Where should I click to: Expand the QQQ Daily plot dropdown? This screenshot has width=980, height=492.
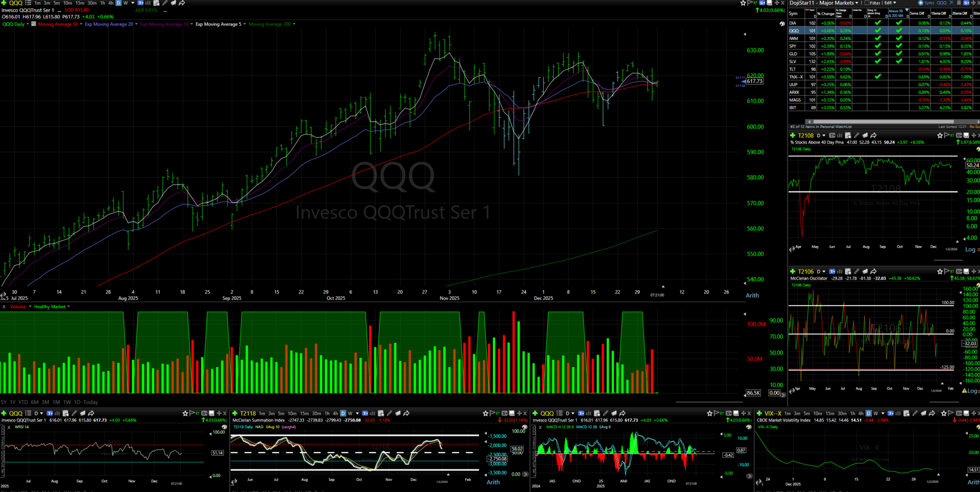click(x=28, y=24)
